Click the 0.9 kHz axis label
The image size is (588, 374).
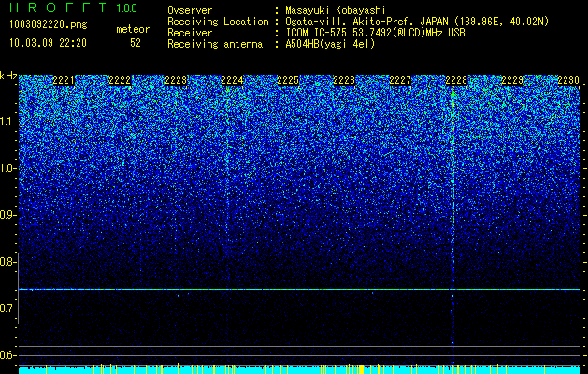pyautogui.click(x=8, y=215)
